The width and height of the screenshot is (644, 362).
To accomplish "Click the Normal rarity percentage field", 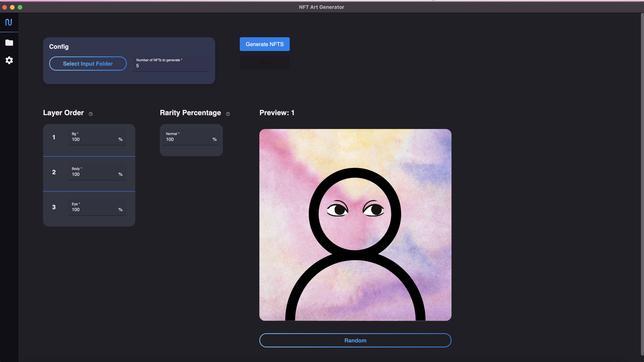I will (x=188, y=139).
